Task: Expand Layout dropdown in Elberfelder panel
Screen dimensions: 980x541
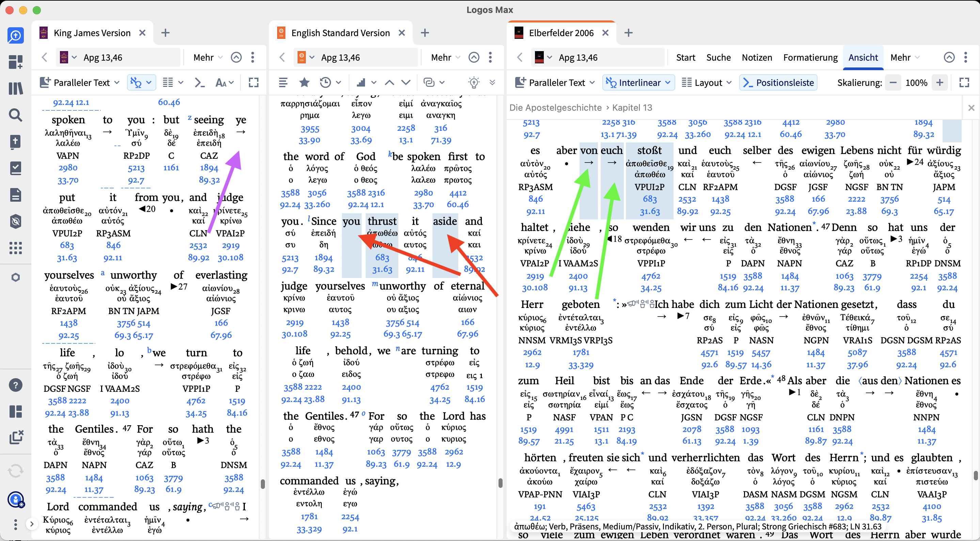Action: [x=707, y=83]
